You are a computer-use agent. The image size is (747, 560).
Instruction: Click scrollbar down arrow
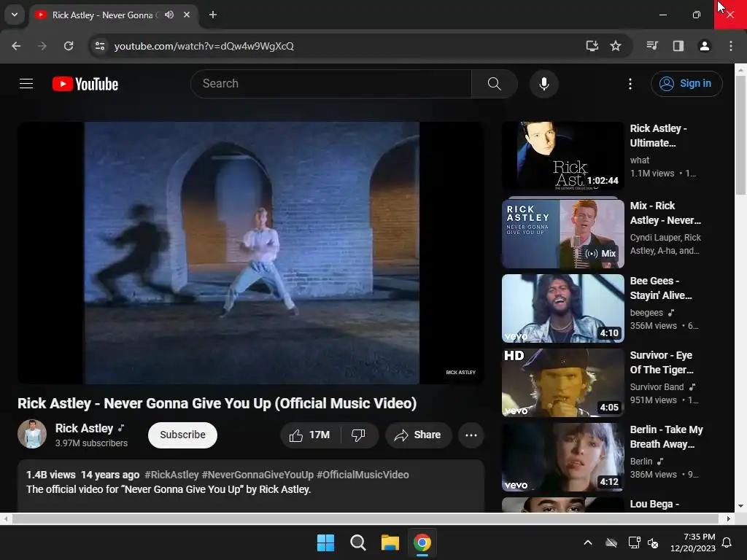[740, 506]
